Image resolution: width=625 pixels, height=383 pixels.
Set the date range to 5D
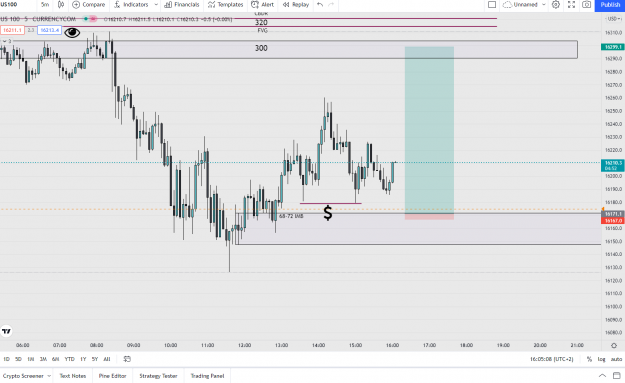tap(18, 359)
